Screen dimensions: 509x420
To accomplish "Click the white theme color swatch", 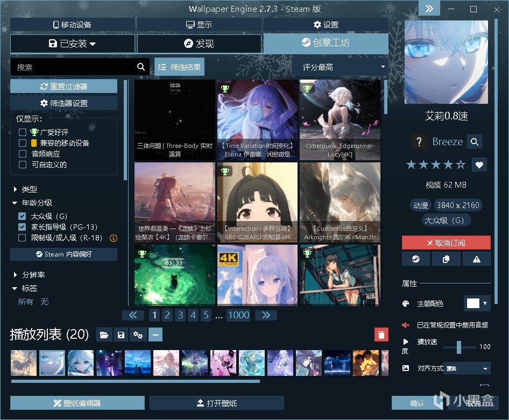I will 472,303.
